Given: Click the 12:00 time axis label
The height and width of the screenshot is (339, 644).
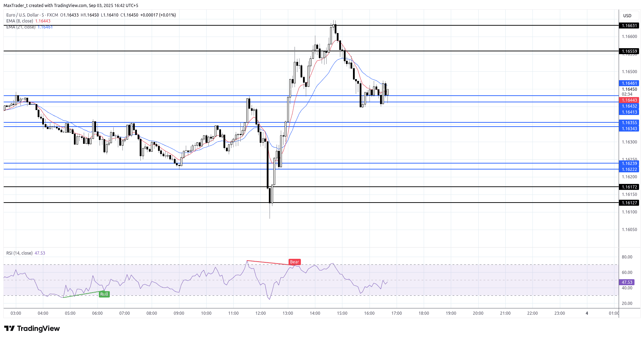Looking at the screenshot, I should click(x=260, y=313).
